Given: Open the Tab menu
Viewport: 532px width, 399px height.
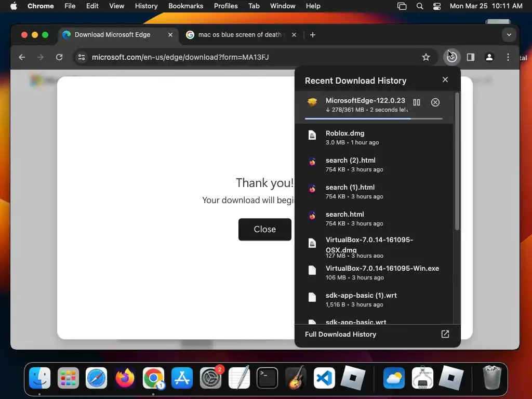Looking at the screenshot, I should tap(254, 6).
